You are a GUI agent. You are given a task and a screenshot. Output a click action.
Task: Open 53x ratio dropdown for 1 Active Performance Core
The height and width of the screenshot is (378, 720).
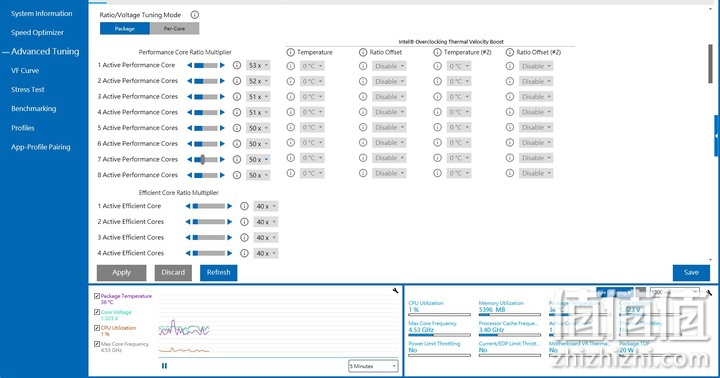tap(258, 66)
